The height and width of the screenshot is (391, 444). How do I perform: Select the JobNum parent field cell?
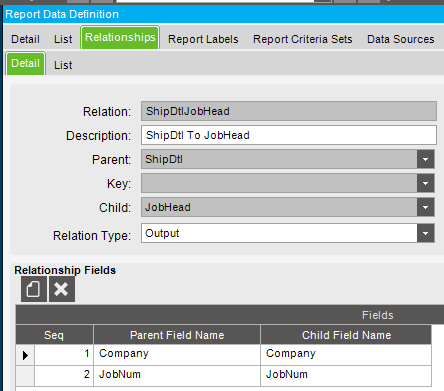pos(177,375)
